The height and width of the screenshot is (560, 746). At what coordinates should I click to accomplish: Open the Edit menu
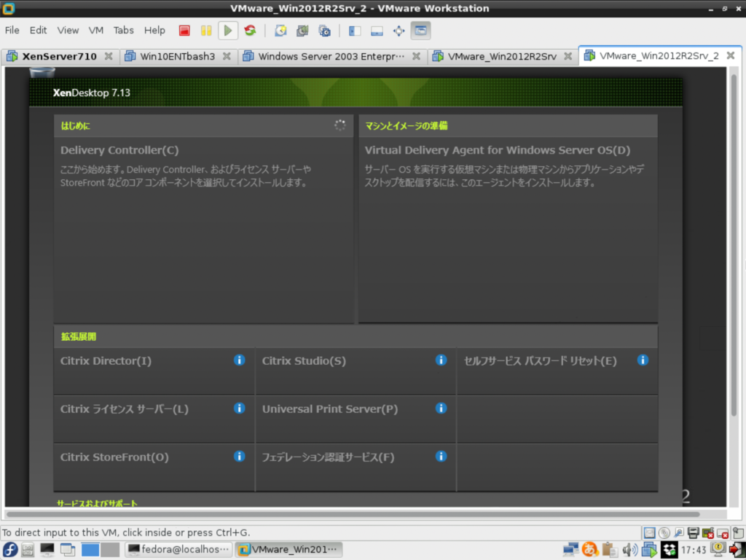click(x=38, y=31)
